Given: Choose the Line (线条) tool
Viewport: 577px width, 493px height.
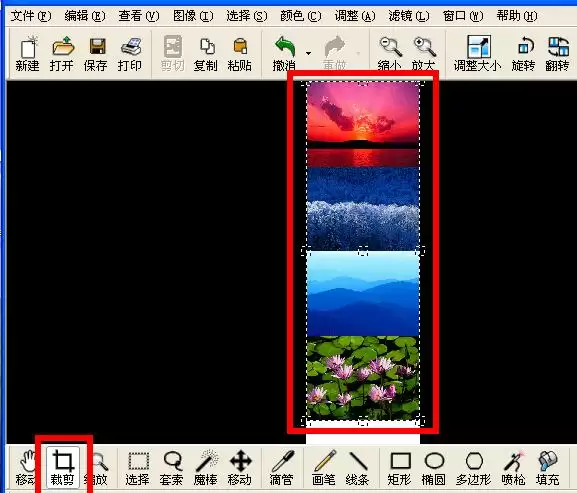Looking at the screenshot, I should (357, 467).
